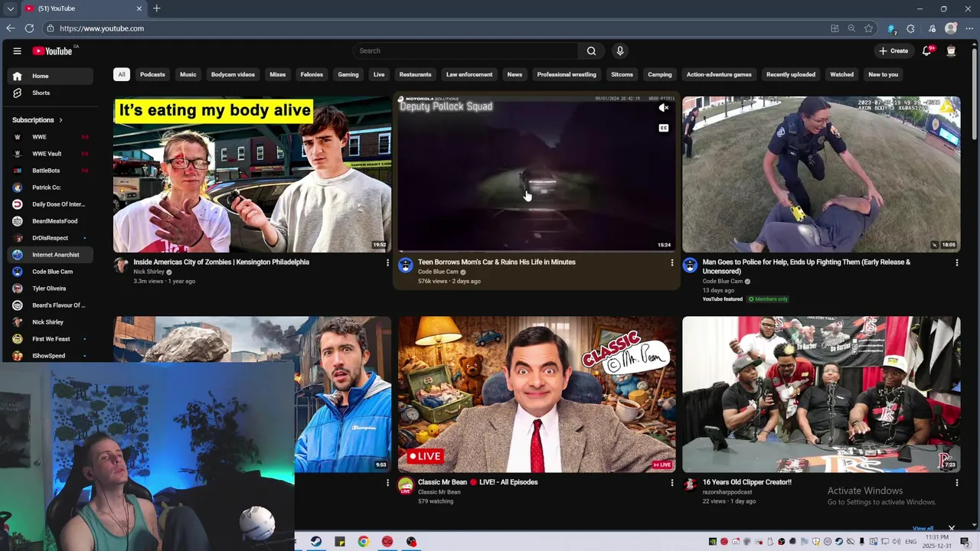Screen dimensions: 980x551
Task: Click inside the YouTube search field
Action: (465, 51)
